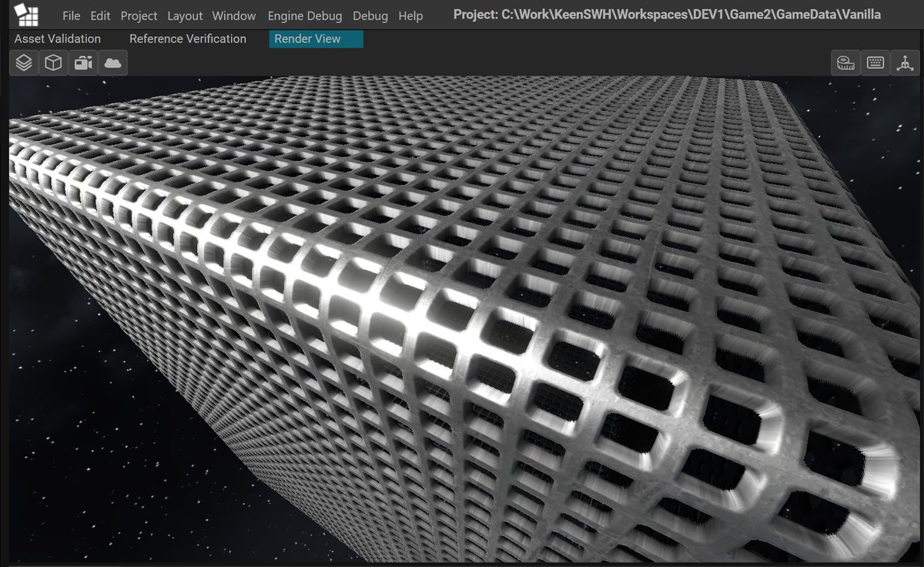The image size is (924, 567).
Task: Switch to the Reference Verification tab
Action: coord(188,39)
